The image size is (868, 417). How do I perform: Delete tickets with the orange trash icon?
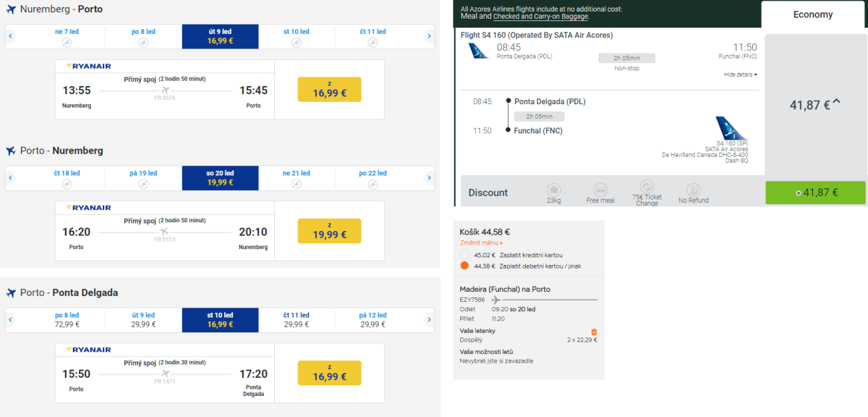tap(594, 332)
